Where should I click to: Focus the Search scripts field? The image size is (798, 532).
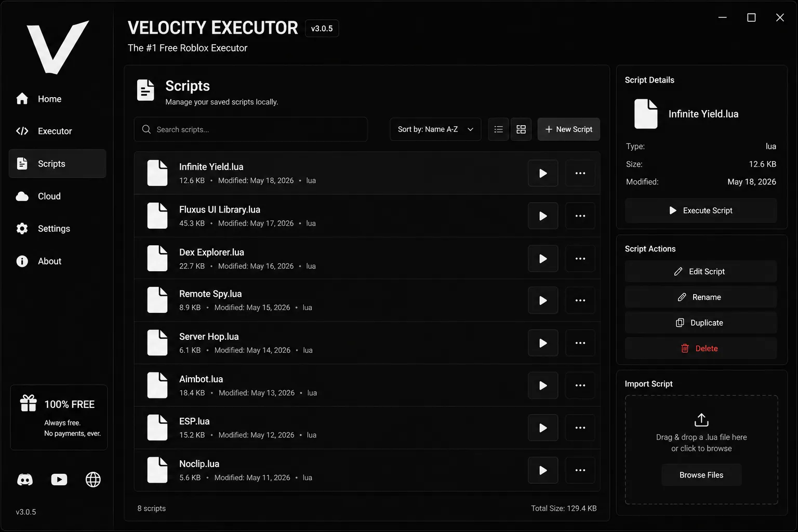click(251, 129)
